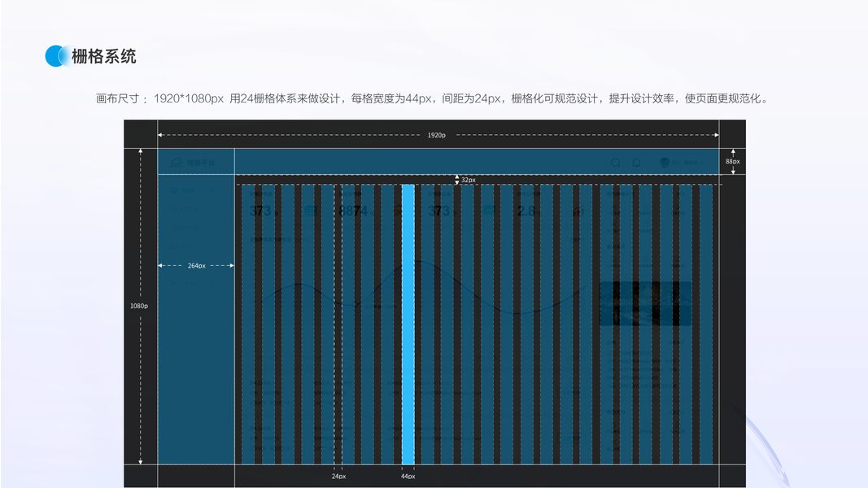The image size is (868, 488).
Task: Click the blue circles icon beside 栅格系统
Action: coord(58,56)
